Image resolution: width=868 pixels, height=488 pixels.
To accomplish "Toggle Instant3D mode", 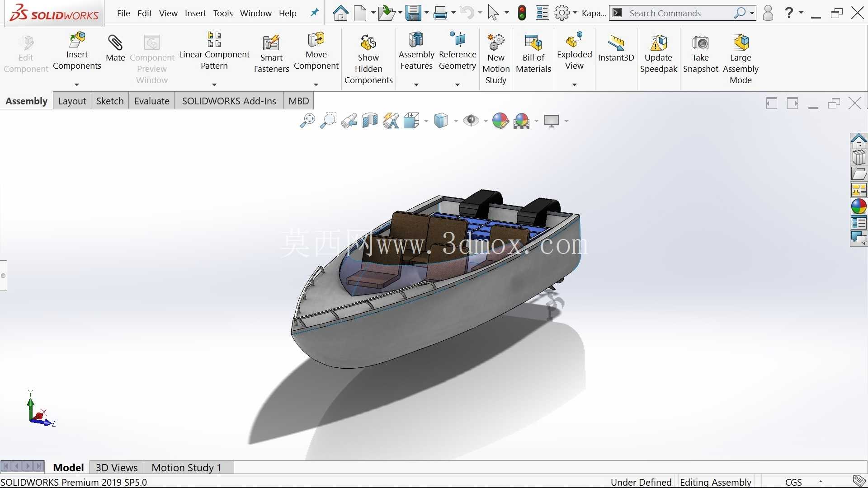I will click(x=616, y=48).
